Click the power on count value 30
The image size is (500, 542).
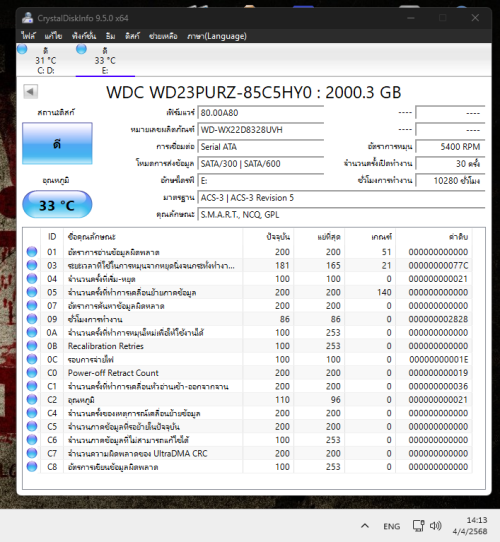pyautogui.click(x=450, y=164)
